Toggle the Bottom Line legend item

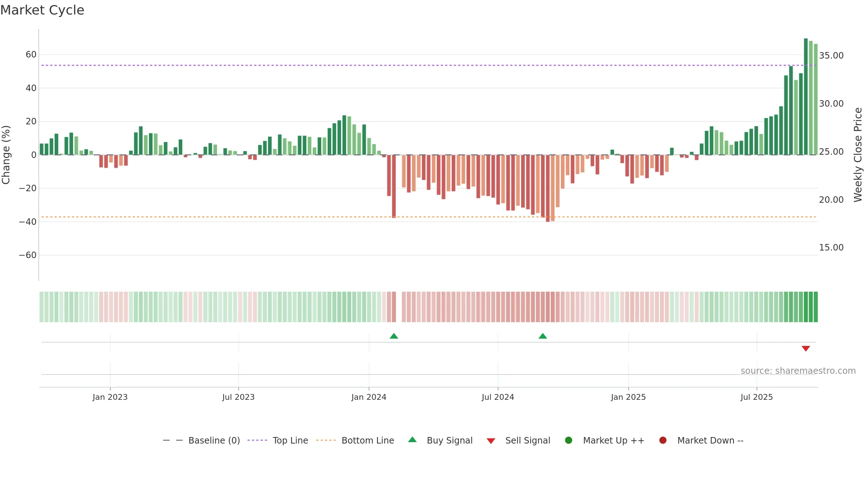click(x=355, y=440)
